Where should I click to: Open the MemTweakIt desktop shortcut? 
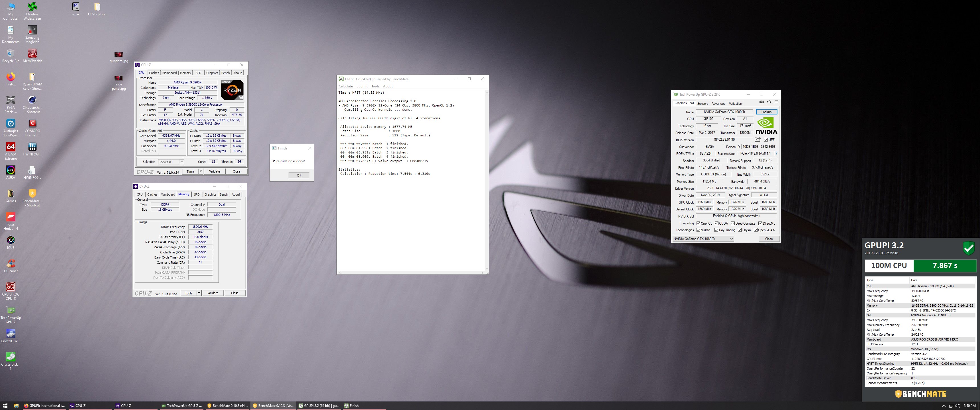point(32,56)
